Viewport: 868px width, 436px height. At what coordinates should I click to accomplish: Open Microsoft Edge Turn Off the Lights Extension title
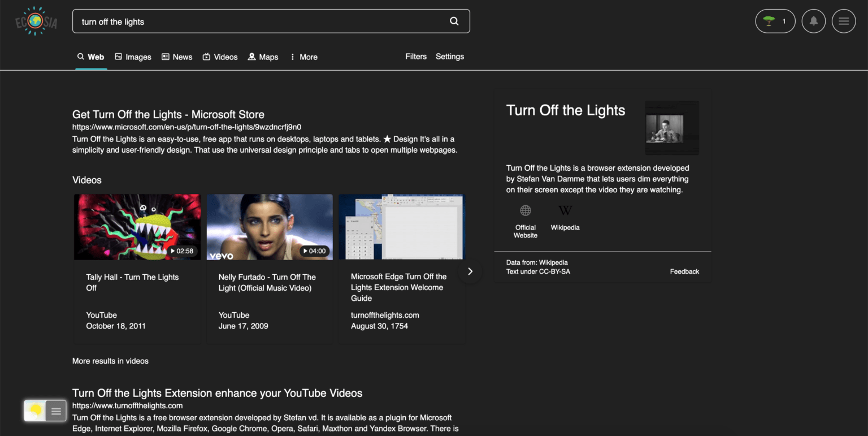point(399,287)
